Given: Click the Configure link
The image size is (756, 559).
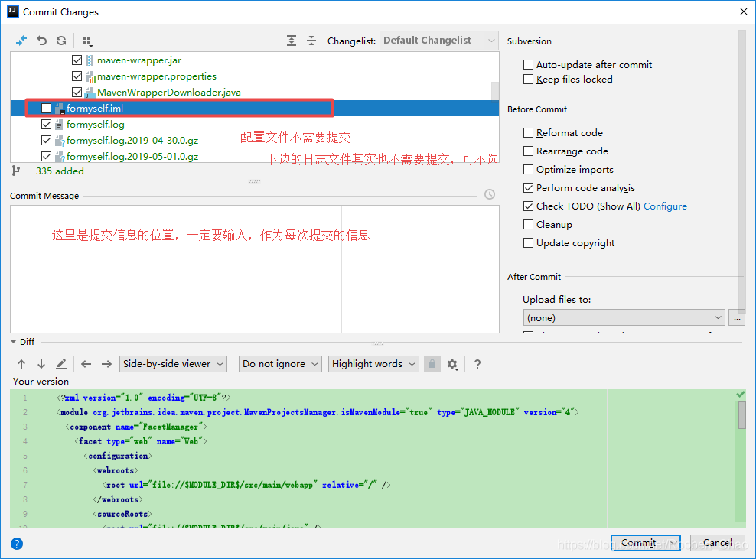Looking at the screenshot, I should pyautogui.click(x=665, y=206).
